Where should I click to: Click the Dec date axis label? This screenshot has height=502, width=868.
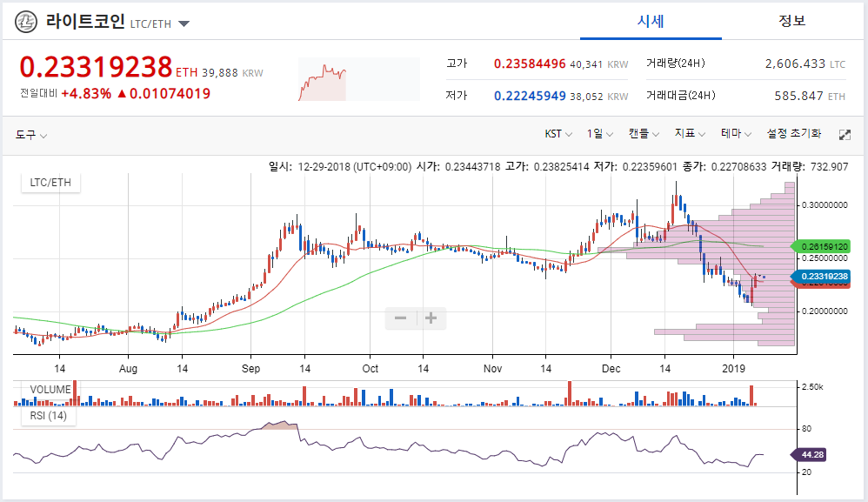[x=611, y=369]
